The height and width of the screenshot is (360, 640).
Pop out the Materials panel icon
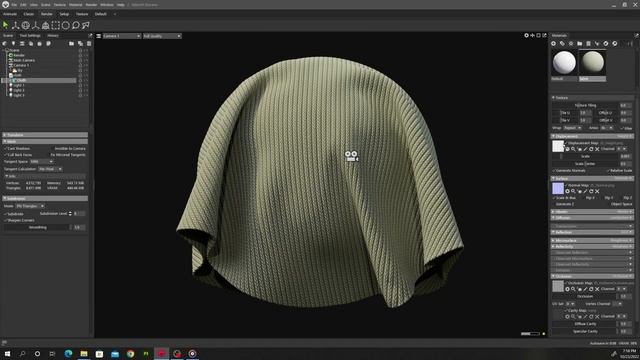tap(636, 36)
